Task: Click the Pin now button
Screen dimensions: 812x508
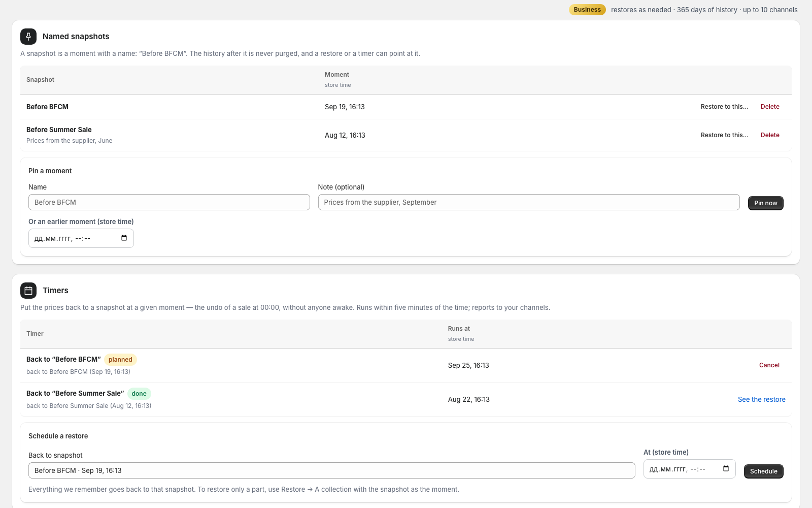Action: click(765, 203)
